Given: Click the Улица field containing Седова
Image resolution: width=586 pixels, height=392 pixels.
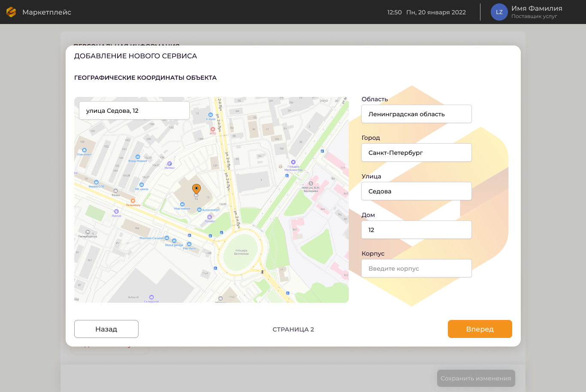Looking at the screenshot, I should 417,191.
